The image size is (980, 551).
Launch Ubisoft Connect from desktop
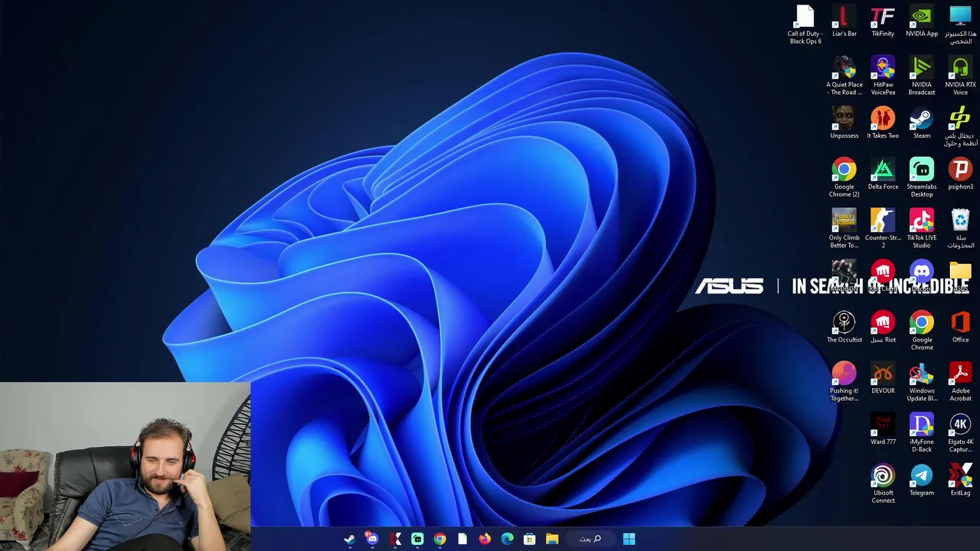click(883, 484)
